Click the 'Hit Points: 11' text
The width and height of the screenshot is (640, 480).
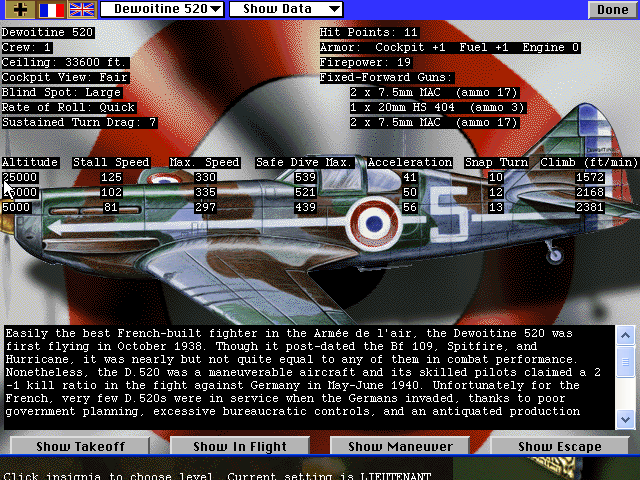(x=369, y=32)
